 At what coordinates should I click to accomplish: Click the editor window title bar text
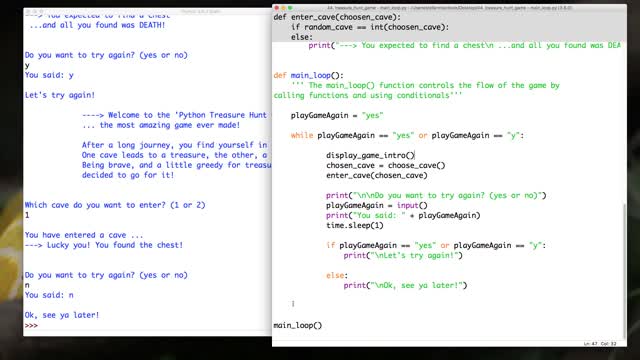pos(450,8)
